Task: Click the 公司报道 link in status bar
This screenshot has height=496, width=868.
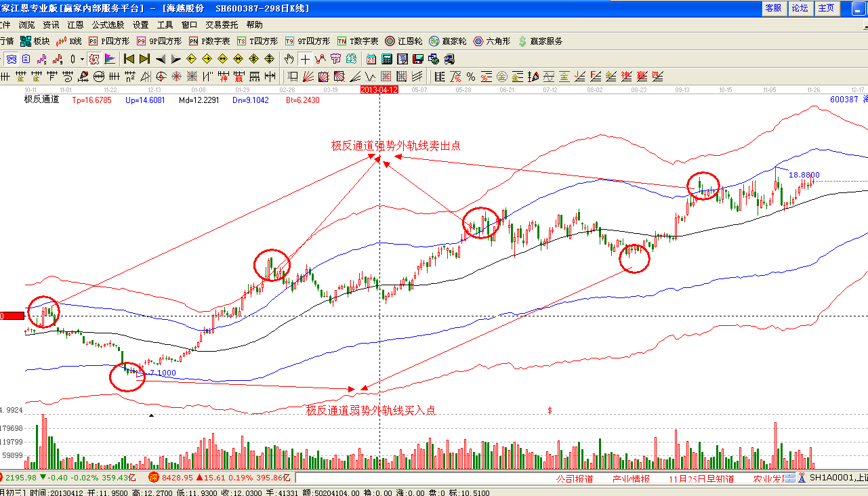Action: point(575,479)
